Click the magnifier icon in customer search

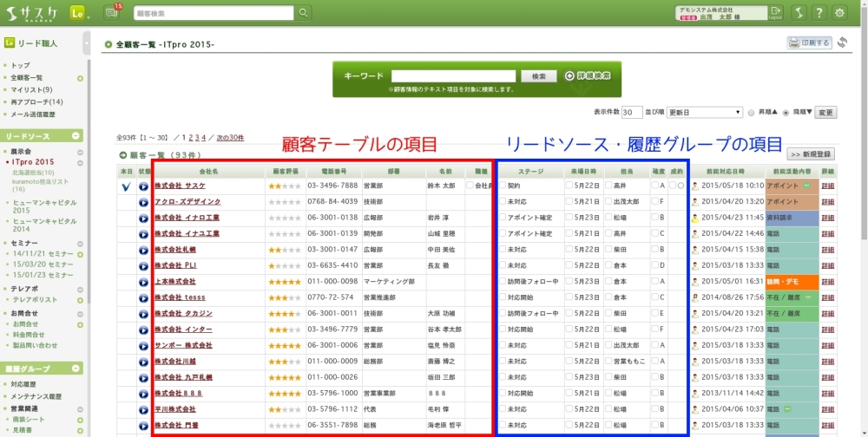click(303, 13)
